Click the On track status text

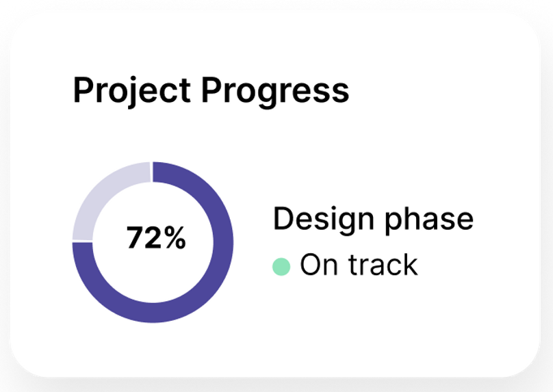pos(359,265)
